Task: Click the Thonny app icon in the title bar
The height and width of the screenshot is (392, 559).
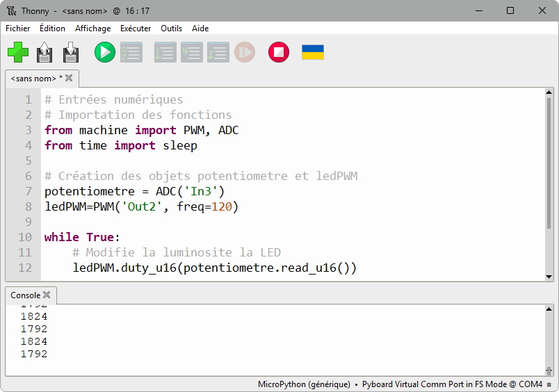Action: [x=11, y=10]
